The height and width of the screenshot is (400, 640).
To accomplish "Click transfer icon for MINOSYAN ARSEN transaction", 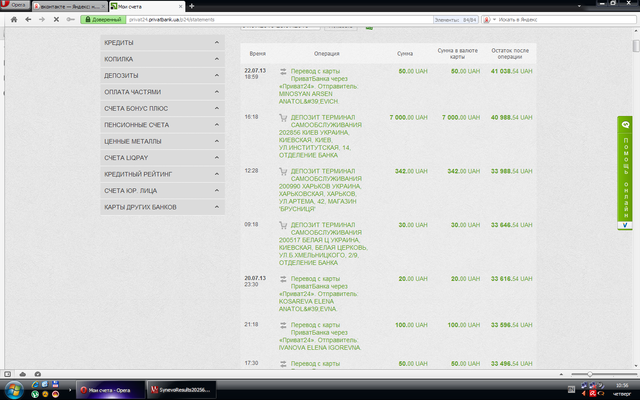I will 283,71.
